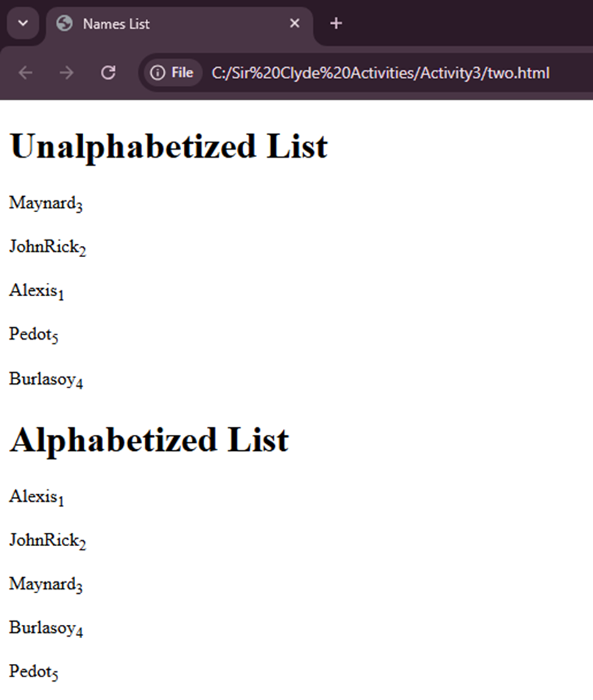The image size is (593, 700).
Task: Click Pedot at the bottom of the Alphabetized List
Action: click(33, 671)
